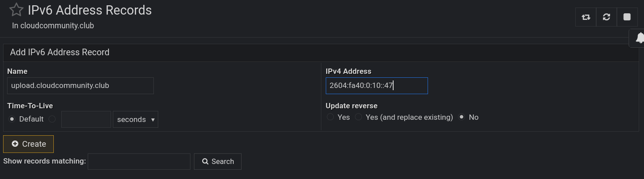This screenshot has width=644, height=179.
Task: Click the Add IPv6 Address Record header
Action: tap(60, 52)
